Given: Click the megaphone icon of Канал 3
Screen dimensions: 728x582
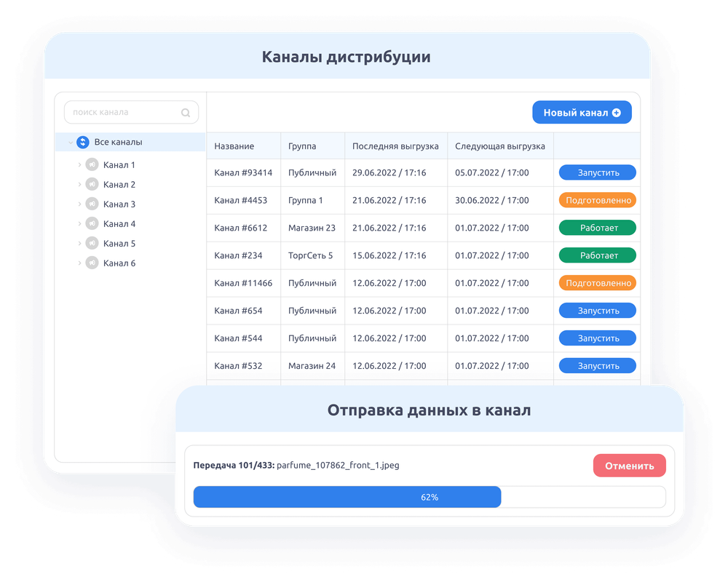Looking at the screenshot, I should pyautogui.click(x=92, y=204).
